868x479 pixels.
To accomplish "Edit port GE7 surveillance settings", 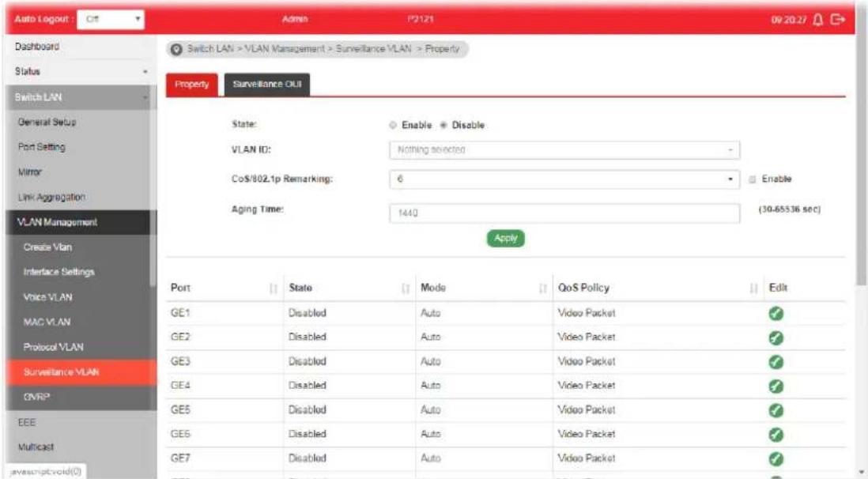I will pyautogui.click(x=776, y=459).
